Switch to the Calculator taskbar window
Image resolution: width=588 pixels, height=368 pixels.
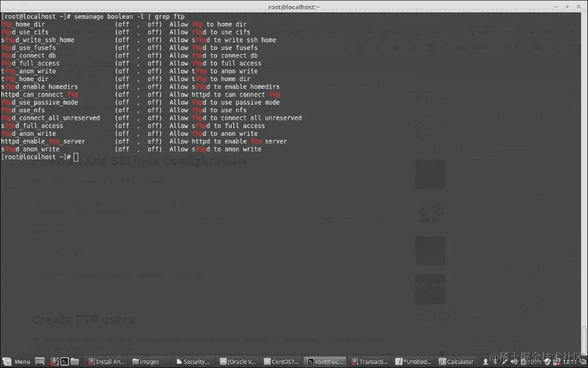pos(456,362)
